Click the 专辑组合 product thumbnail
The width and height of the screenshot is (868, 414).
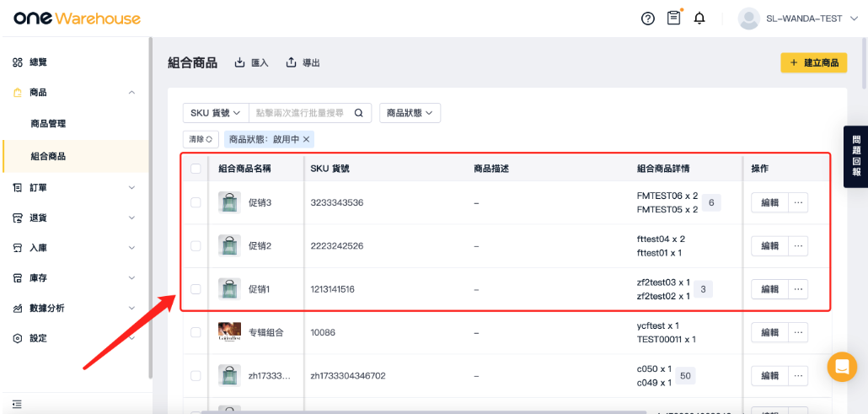click(229, 332)
